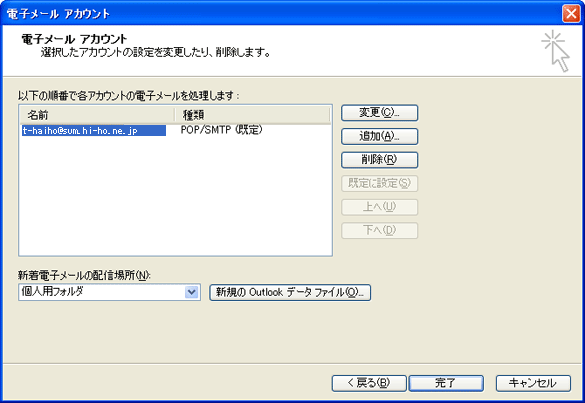
Task: Click the 個人用フォルダ combo box field
Action: point(109,292)
